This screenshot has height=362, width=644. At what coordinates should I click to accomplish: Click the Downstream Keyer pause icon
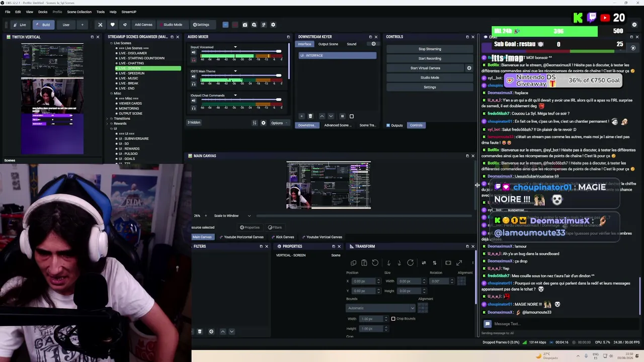343,116
